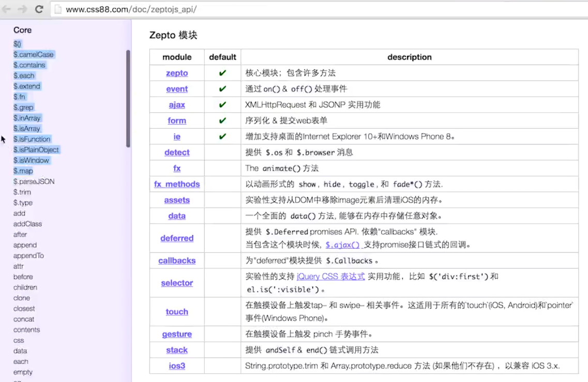The width and height of the screenshot is (588, 382).
Task: Open the gesture module link
Action: click(177, 334)
